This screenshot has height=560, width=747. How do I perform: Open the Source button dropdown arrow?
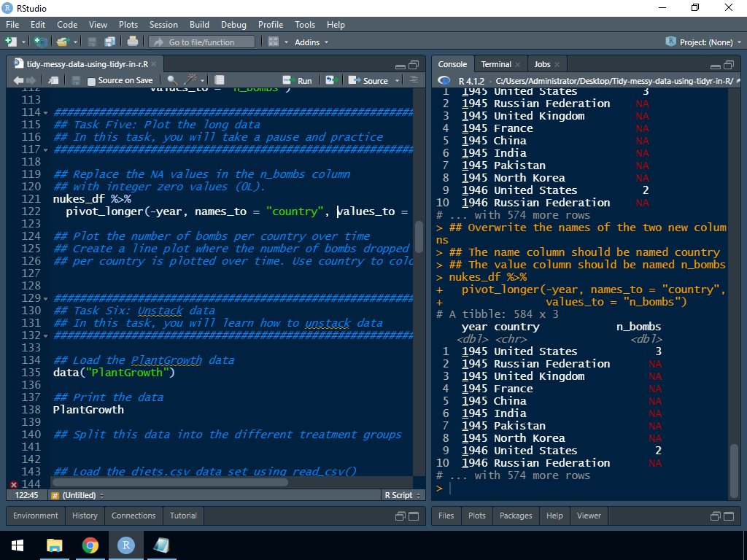(398, 81)
